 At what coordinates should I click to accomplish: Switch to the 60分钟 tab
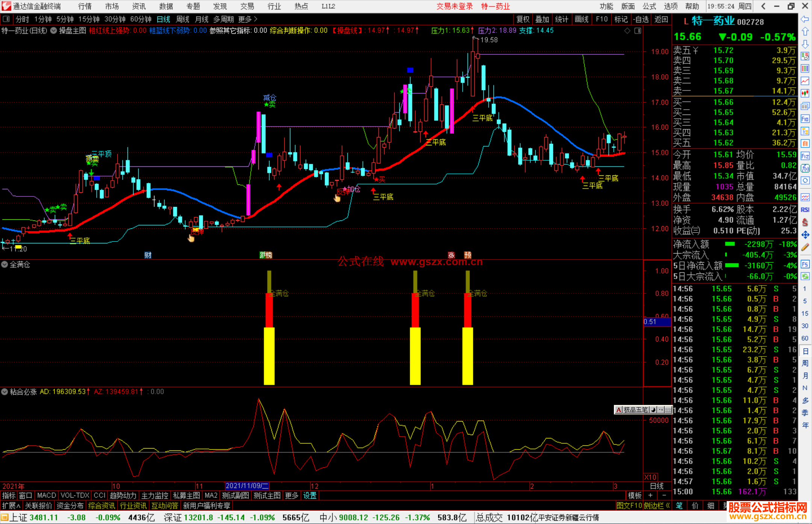pyautogui.click(x=141, y=19)
